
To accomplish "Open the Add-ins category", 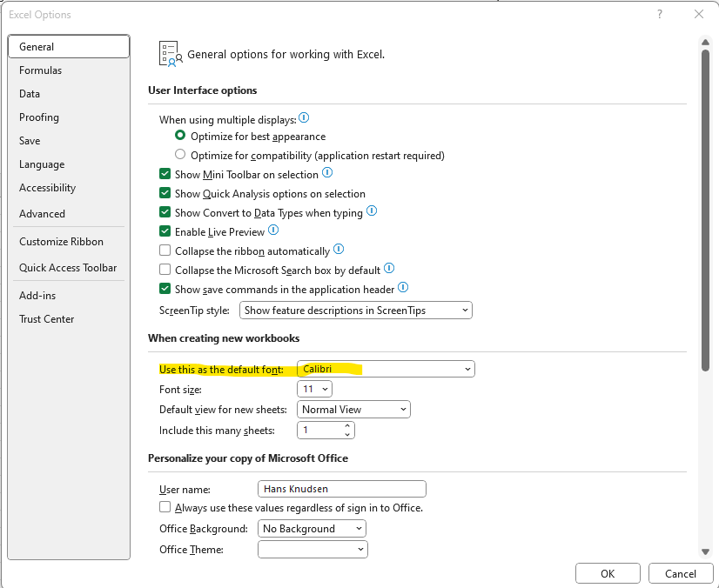I will tap(69, 296).
